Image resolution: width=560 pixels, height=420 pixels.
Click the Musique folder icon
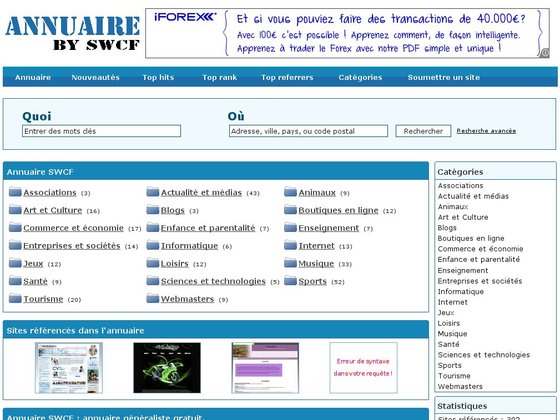point(290,263)
